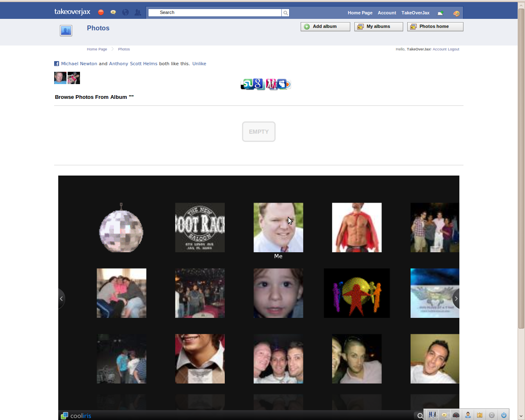Open the Account menu item
The height and width of the screenshot is (420, 525).
387,13
